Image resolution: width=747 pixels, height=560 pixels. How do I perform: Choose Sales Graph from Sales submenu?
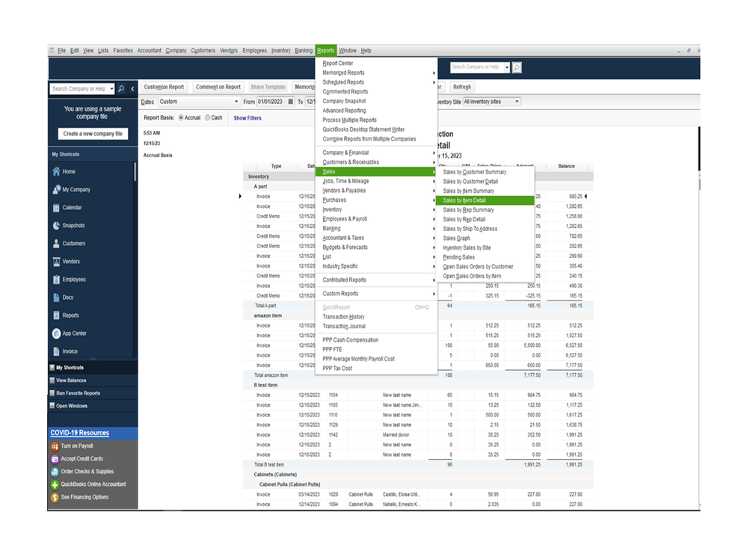coord(485,238)
